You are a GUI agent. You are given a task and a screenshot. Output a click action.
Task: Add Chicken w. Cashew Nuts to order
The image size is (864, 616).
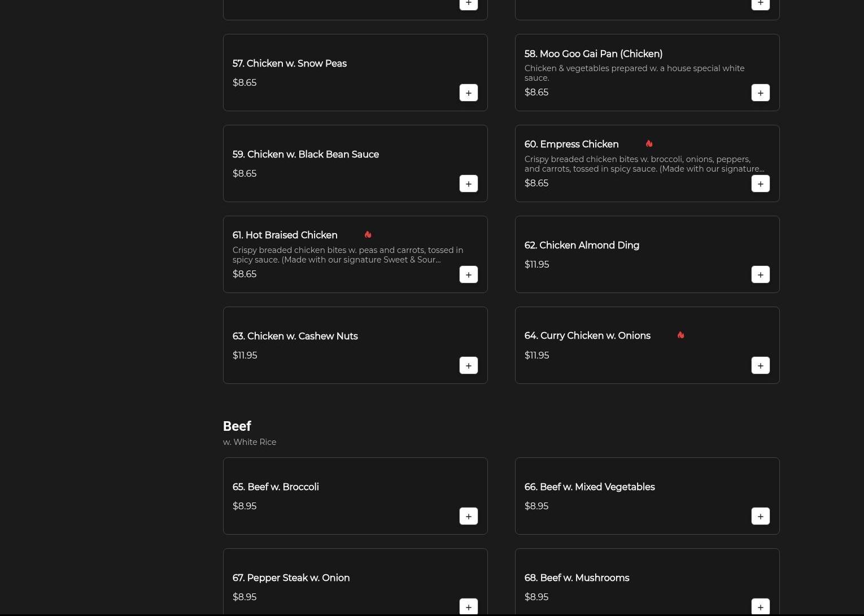(468, 365)
